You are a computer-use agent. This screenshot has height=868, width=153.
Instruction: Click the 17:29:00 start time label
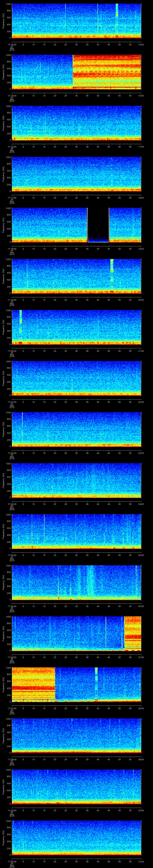click(12, 810)
